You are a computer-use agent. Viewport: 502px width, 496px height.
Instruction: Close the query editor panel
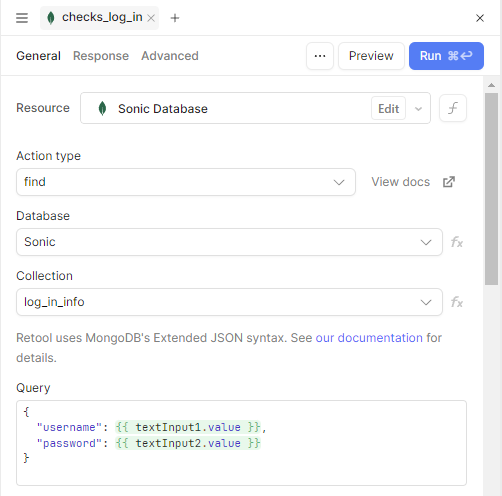[x=480, y=18]
